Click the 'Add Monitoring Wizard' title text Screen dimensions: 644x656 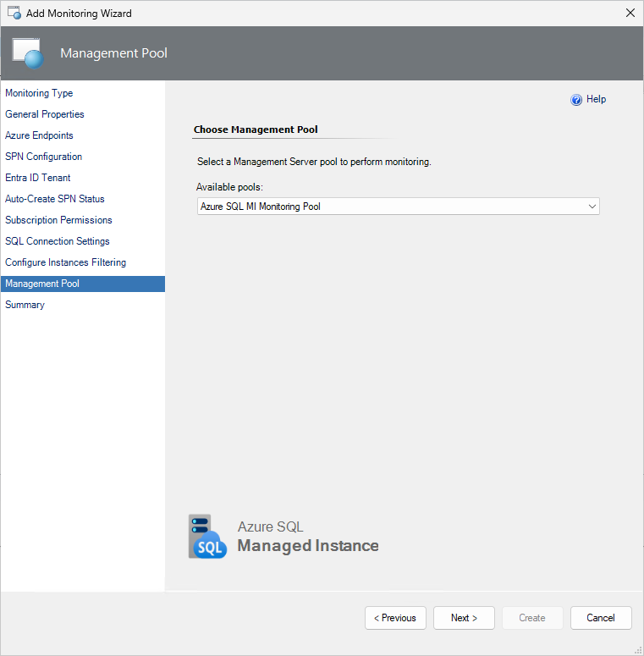(x=79, y=14)
